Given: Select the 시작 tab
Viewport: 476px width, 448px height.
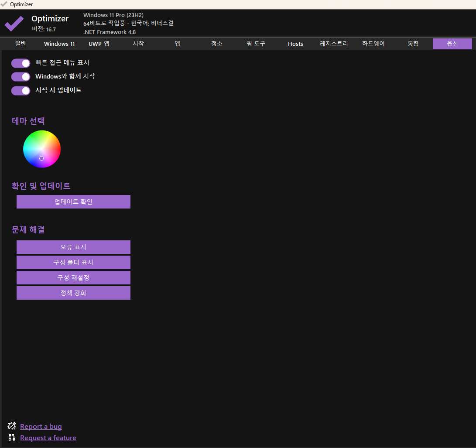Looking at the screenshot, I should (138, 44).
